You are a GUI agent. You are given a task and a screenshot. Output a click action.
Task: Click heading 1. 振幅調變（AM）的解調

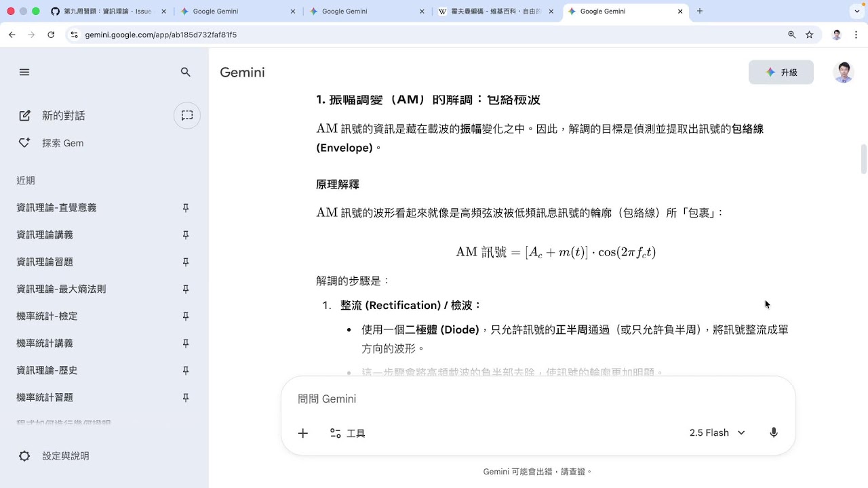pos(428,100)
